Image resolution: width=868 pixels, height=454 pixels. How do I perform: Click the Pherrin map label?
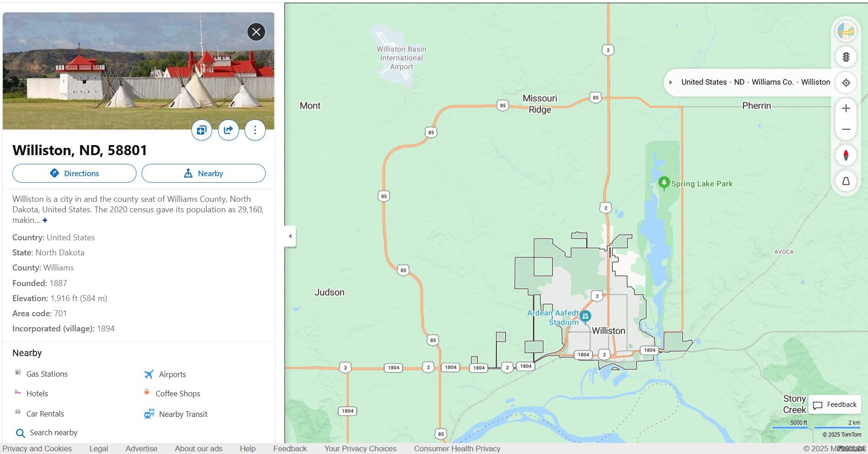click(x=757, y=106)
